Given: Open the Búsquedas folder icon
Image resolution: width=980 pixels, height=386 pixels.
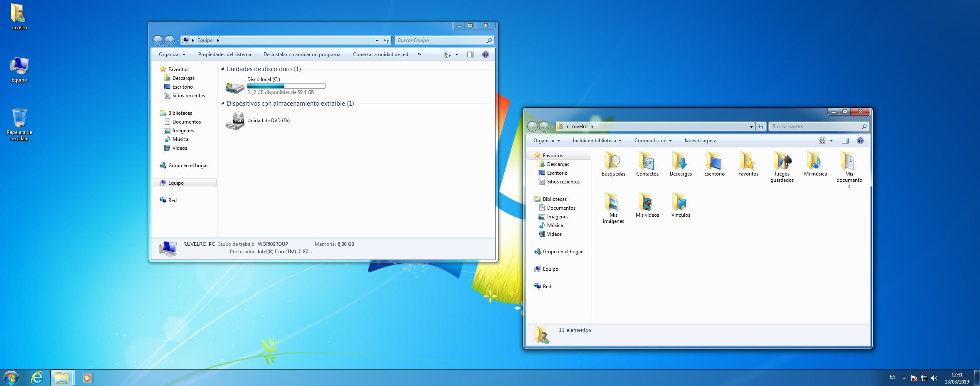Looking at the screenshot, I should (x=613, y=164).
